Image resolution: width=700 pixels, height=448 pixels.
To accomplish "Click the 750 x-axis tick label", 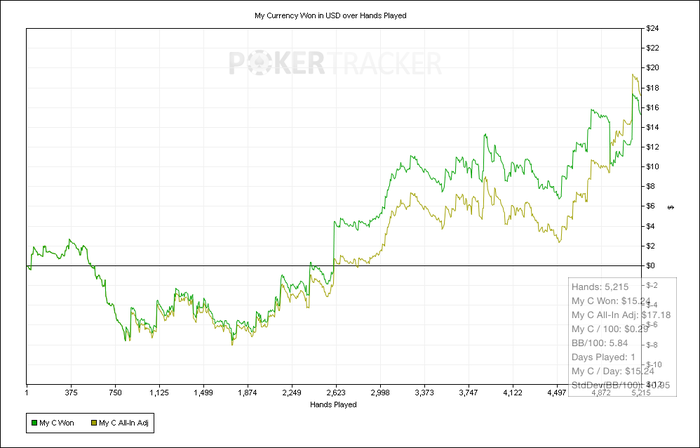I will (115, 393).
